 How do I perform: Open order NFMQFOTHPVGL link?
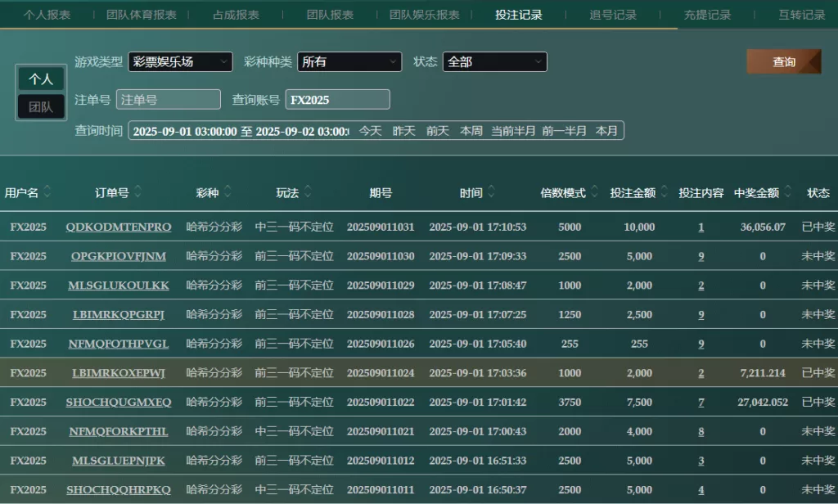point(119,344)
